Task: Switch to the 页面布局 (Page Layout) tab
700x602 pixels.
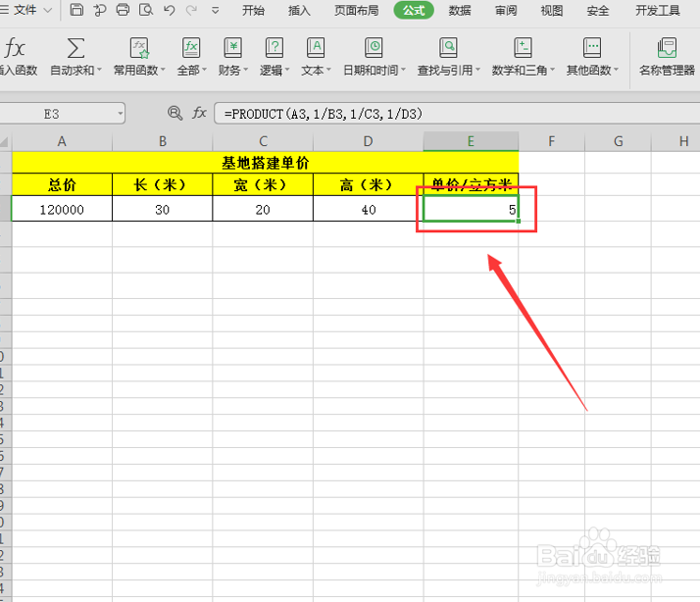Action: coord(356,10)
